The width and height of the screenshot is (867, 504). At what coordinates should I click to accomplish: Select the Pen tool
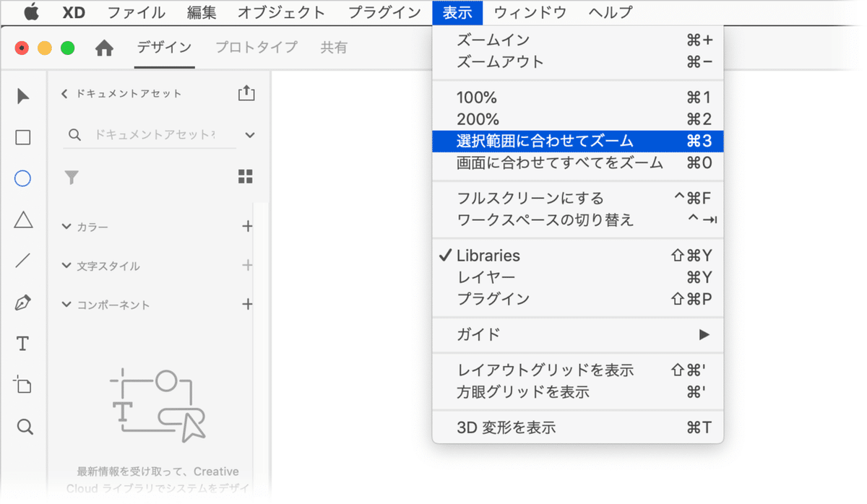click(23, 303)
